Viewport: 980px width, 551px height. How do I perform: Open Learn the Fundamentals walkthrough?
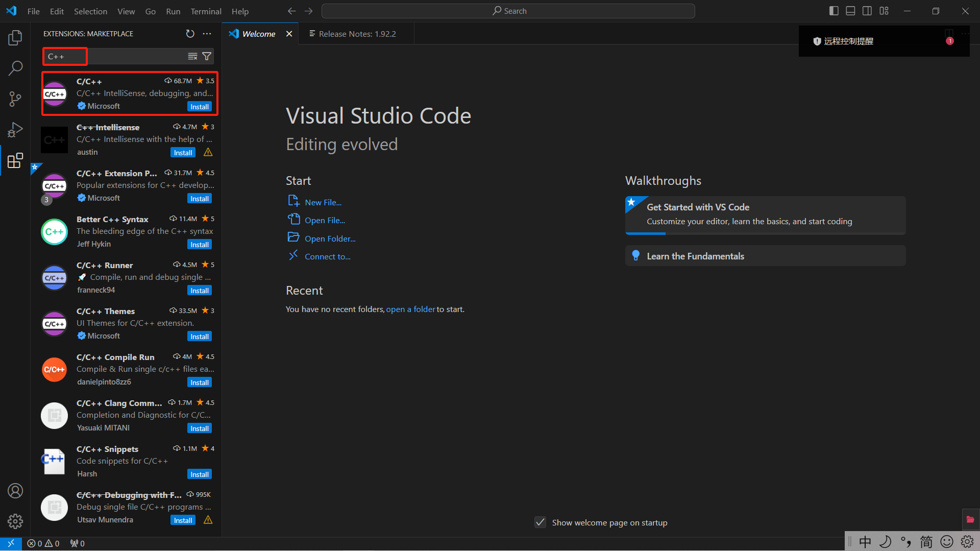(x=765, y=256)
